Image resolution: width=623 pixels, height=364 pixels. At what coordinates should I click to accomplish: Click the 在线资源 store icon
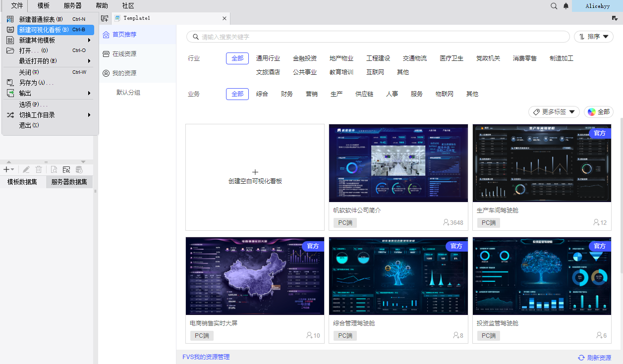[x=106, y=54]
